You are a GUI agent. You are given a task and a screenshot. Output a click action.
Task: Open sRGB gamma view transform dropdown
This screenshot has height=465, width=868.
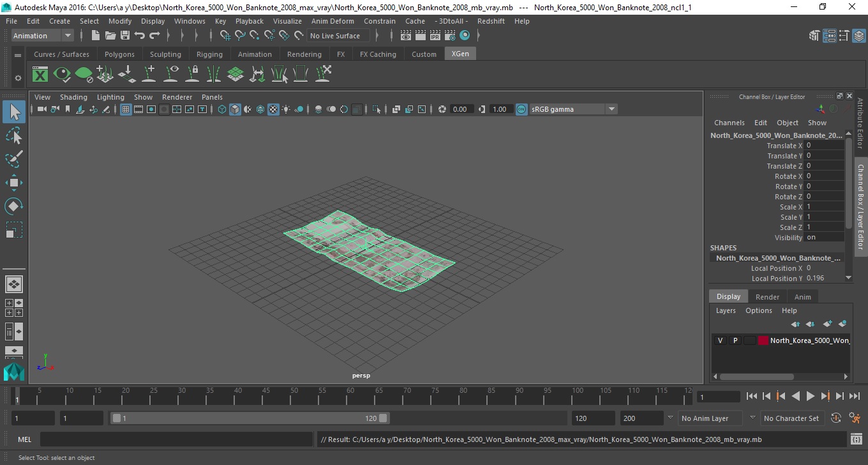[572, 109]
